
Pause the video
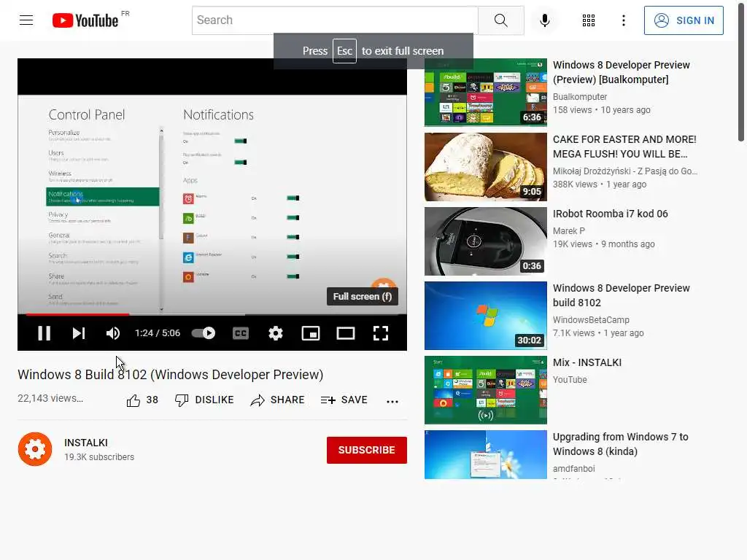[x=44, y=333]
